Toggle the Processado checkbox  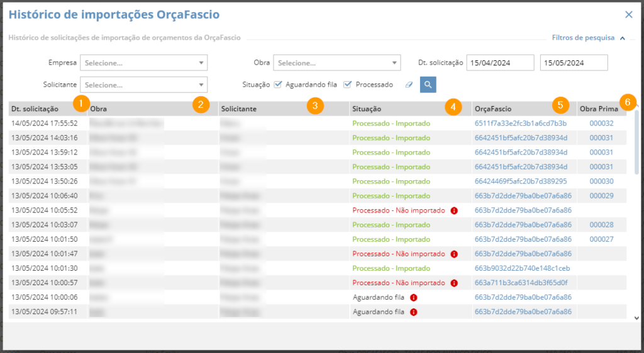347,84
